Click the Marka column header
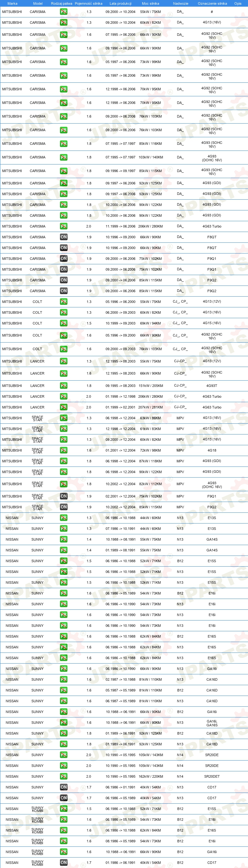 click(12, 3)
